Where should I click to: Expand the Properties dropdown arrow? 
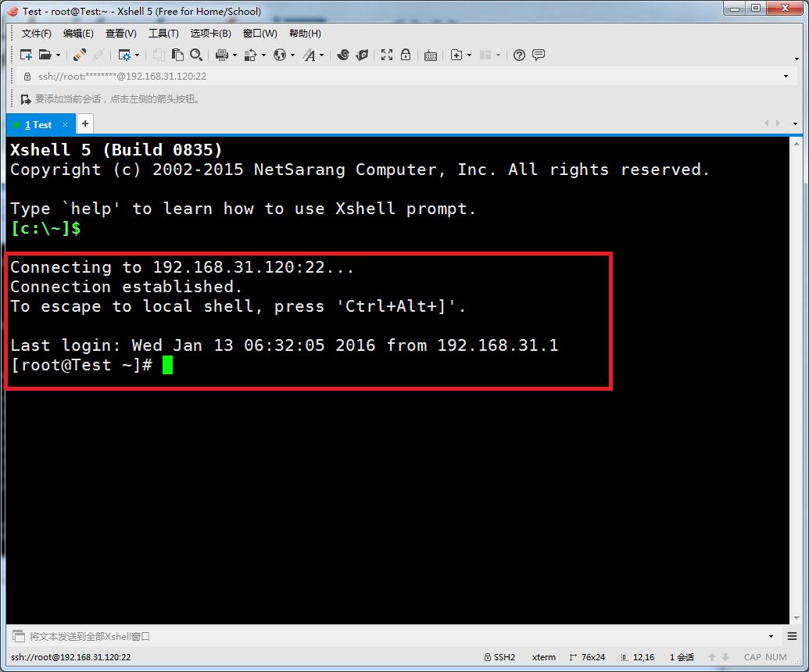click(x=137, y=55)
